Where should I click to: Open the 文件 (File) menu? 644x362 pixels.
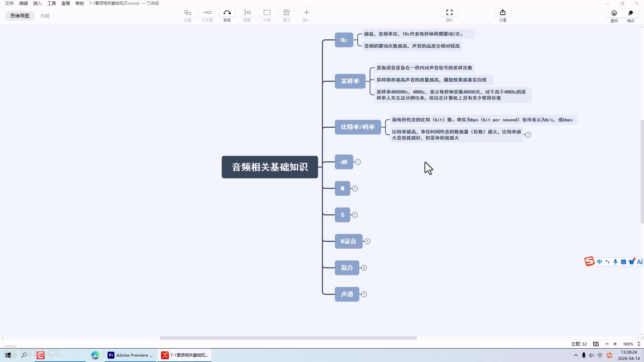pyautogui.click(x=9, y=3)
